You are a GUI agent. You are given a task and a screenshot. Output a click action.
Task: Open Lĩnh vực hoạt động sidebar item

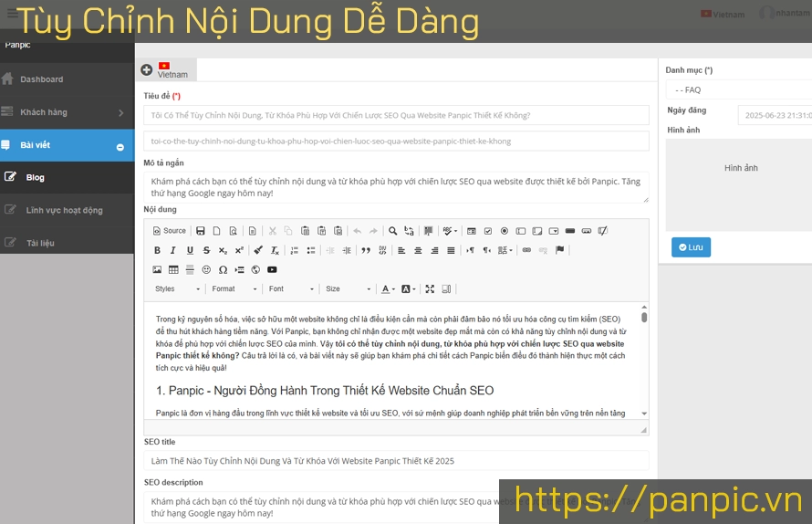(x=67, y=210)
